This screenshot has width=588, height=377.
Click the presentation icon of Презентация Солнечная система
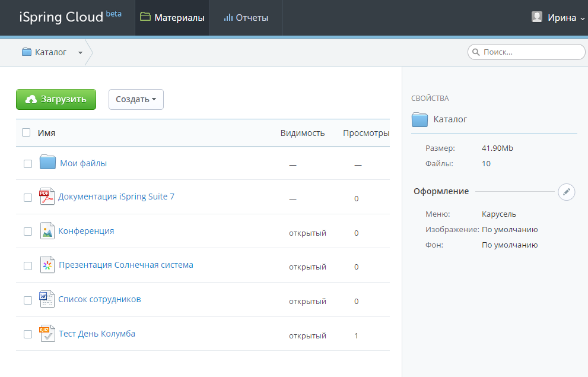47,265
